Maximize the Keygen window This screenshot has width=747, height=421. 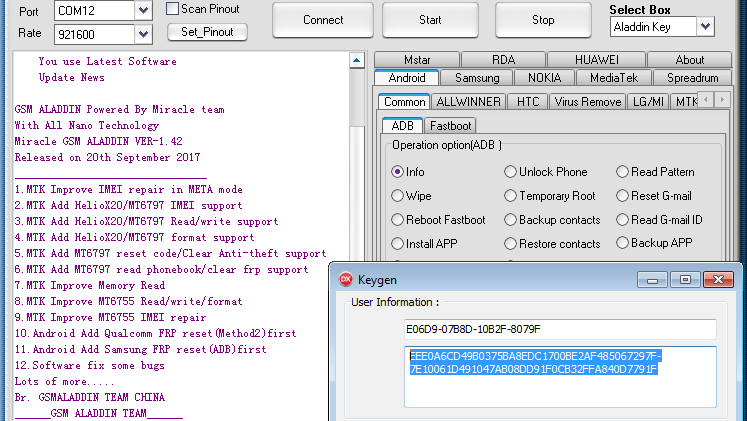point(685,280)
